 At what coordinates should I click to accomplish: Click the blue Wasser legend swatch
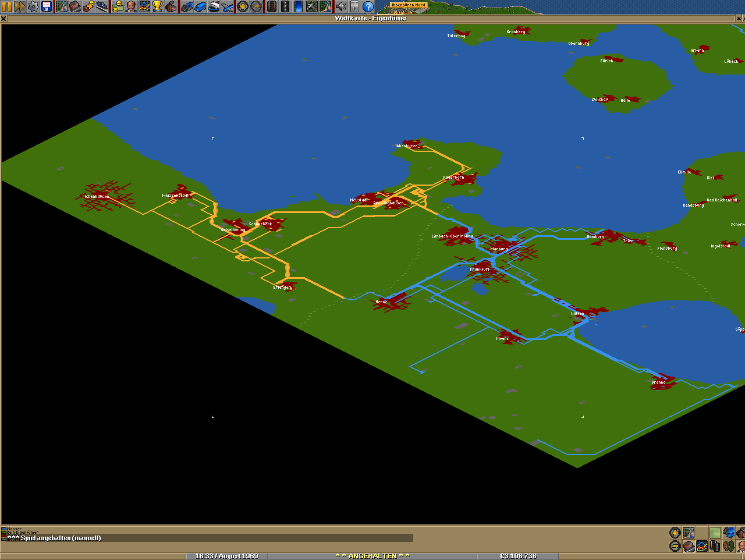pos(3,529)
